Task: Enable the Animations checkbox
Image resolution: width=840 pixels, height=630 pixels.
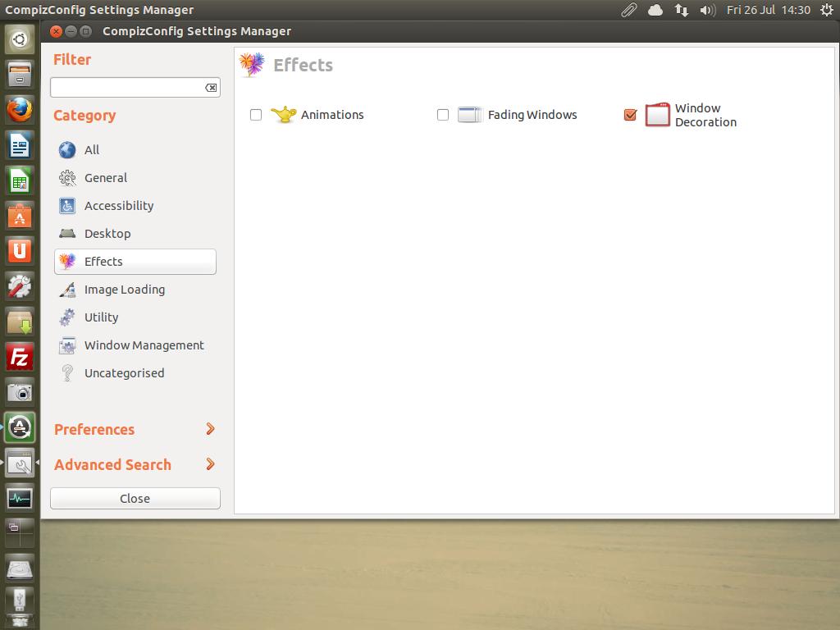Action: [x=256, y=115]
